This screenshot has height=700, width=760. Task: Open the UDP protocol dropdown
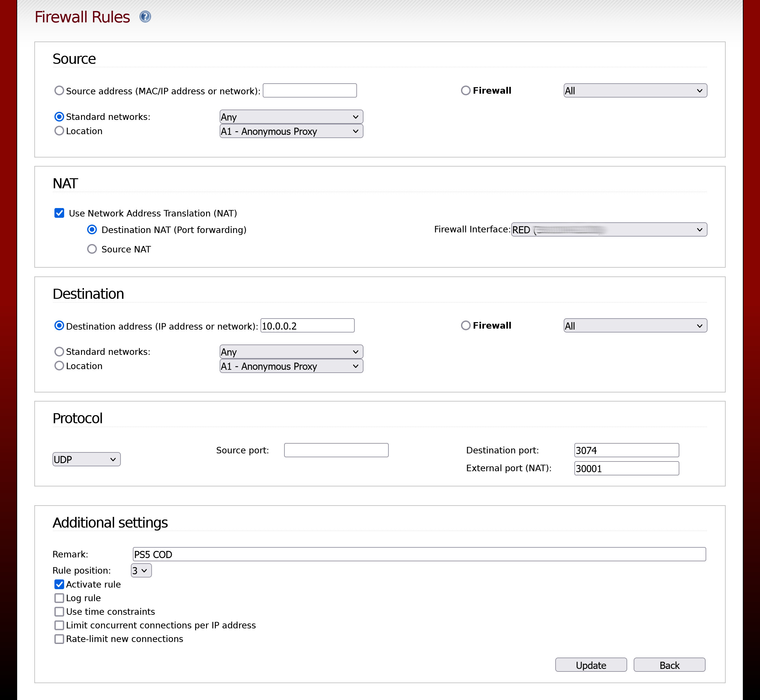pyautogui.click(x=86, y=459)
